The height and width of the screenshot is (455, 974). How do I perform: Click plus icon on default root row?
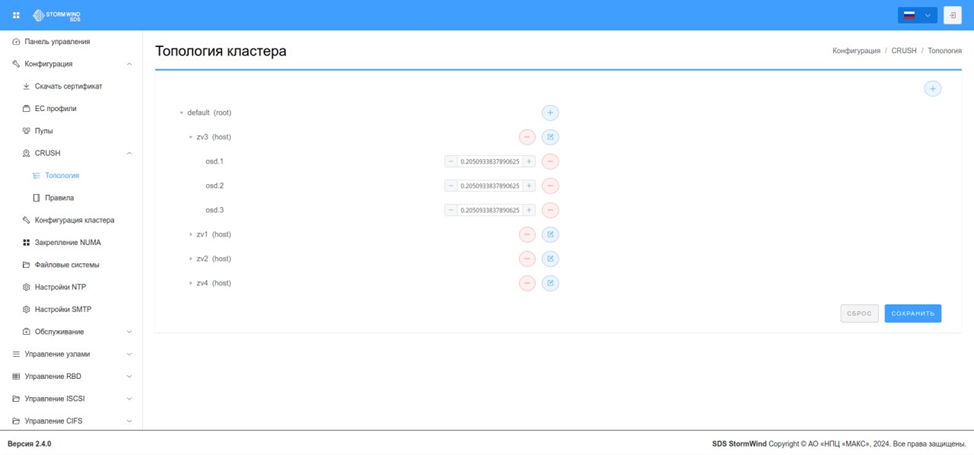pos(550,113)
